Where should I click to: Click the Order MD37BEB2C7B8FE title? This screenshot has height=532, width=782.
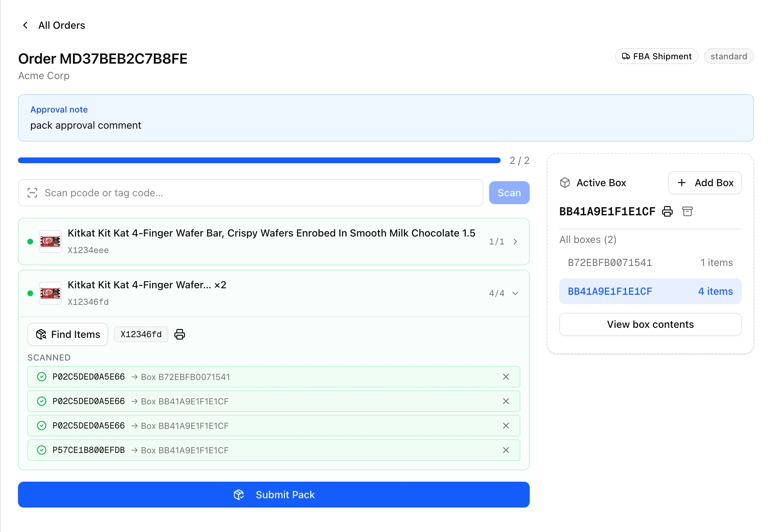[103, 59]
